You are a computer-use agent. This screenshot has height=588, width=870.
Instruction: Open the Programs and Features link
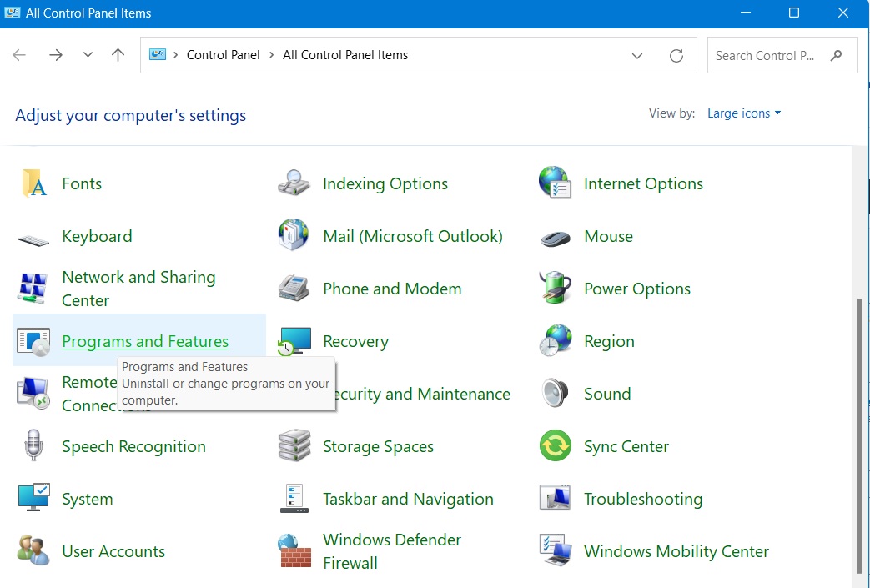point(144,341)
